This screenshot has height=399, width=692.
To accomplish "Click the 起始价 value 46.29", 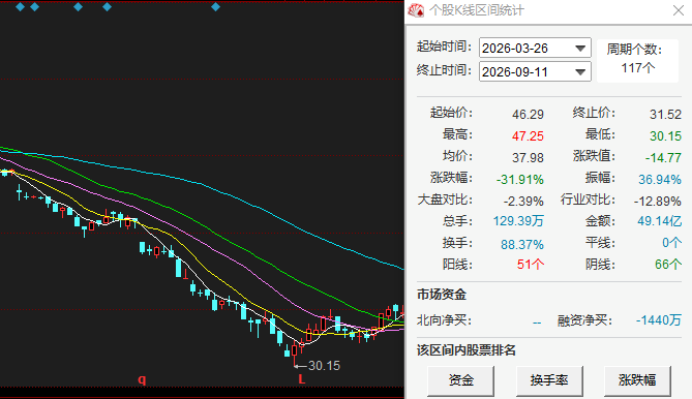I will click(x=528, y=114).
